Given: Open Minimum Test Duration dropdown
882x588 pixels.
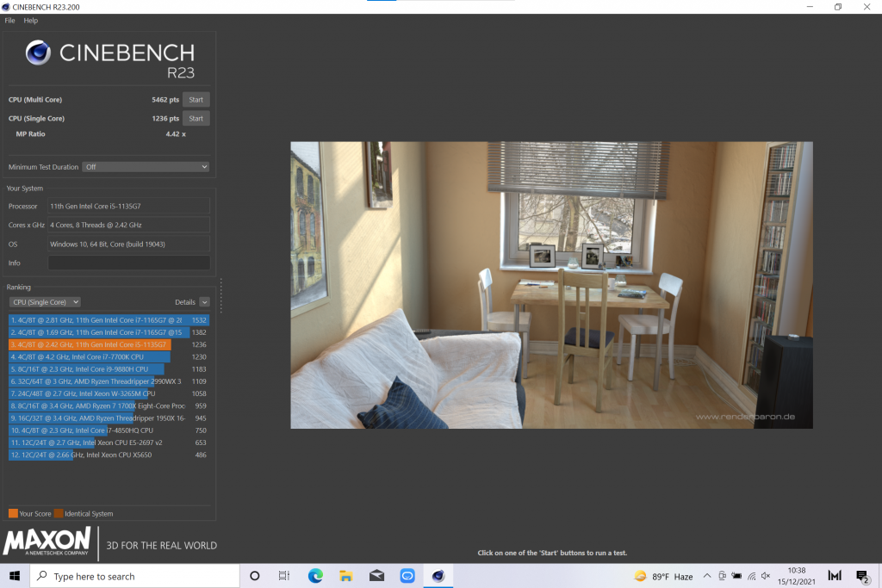Looking at the screenshot, I should pos(146,167).
